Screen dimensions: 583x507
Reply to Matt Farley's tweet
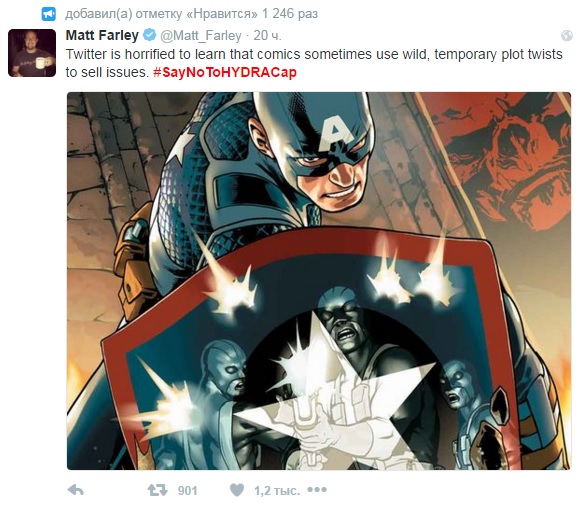tap(76, 490)
